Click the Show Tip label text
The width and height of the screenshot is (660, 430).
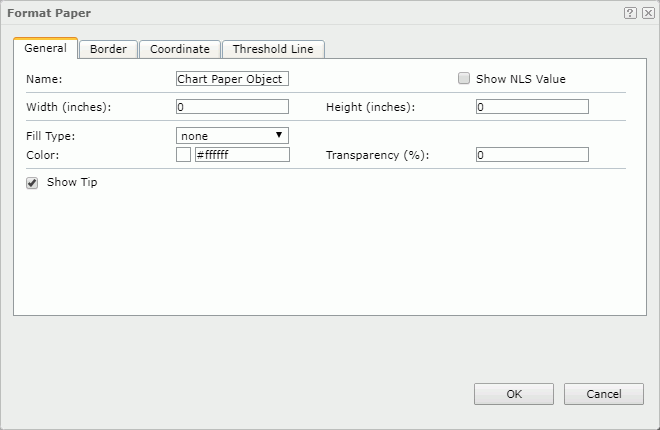click(72, 182)
